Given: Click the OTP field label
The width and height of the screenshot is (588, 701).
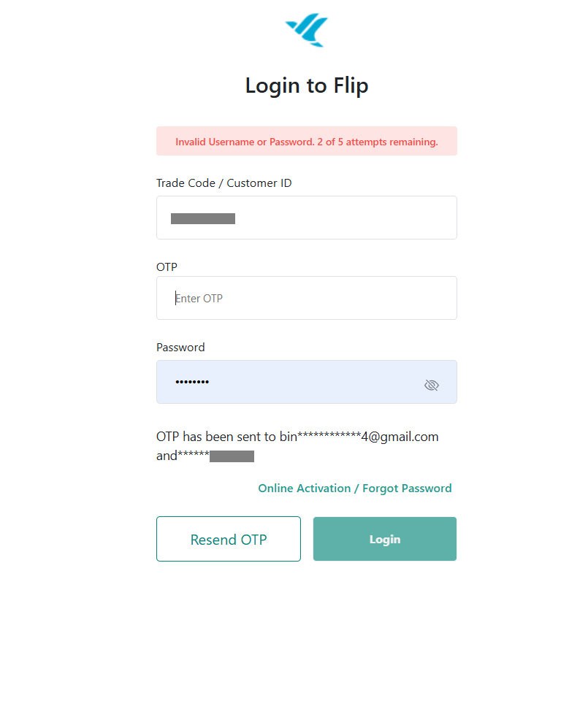Looking at the screenshot, I should coord(167,267).
